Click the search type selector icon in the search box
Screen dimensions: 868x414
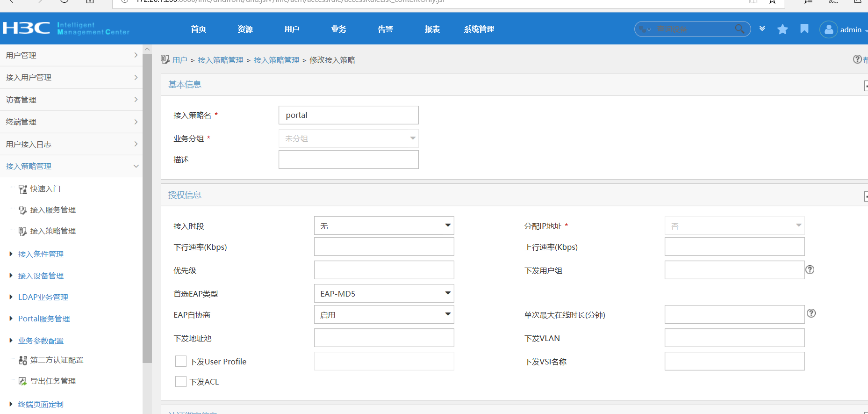pos(645,29)
